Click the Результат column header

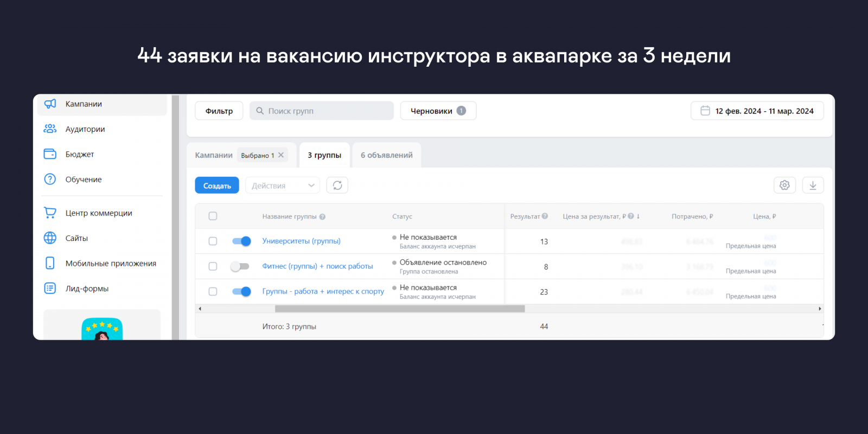coord(525,216)
